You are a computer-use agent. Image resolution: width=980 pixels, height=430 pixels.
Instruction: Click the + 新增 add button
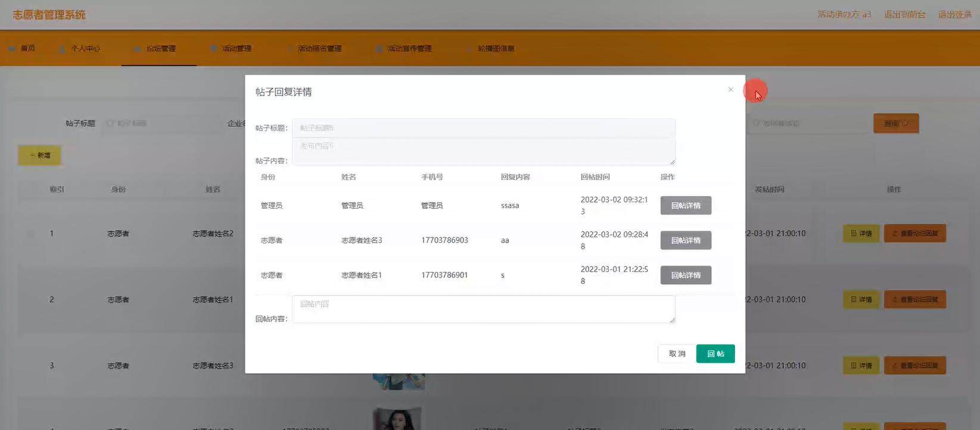point(39,155)
